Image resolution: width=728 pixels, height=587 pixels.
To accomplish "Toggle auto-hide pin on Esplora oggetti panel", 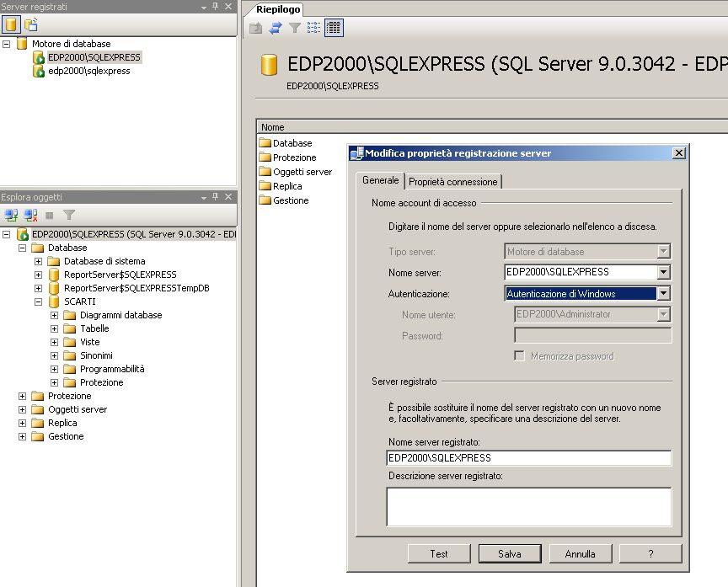I will pyautogui.click(x=216, y=197).
